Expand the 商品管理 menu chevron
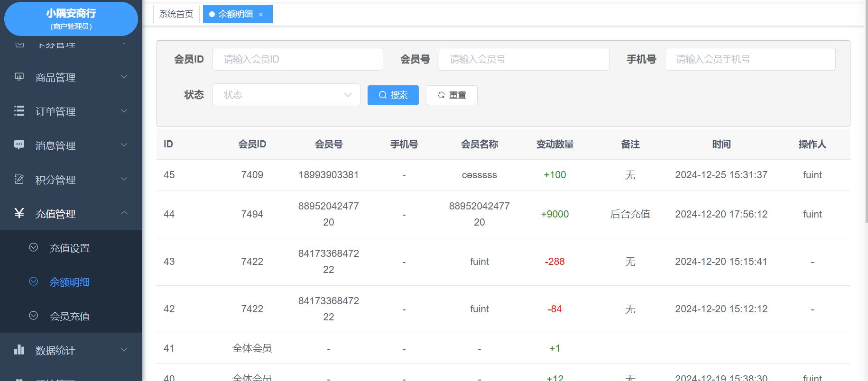Image resolution: width=868 pixels, height=381 pixels. pos(124,77)
